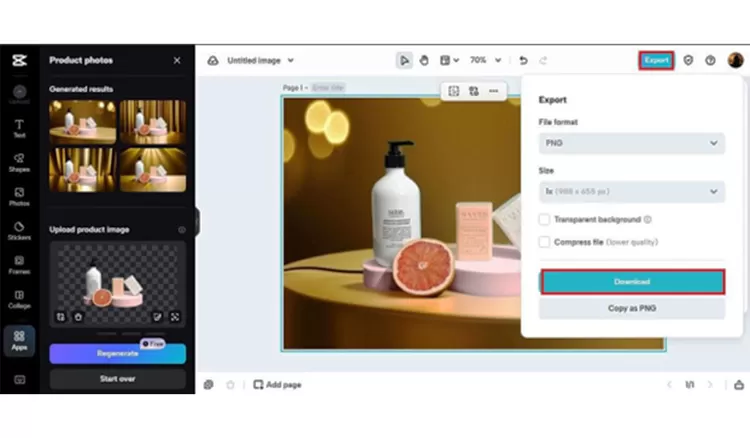Click the Download button
This screenshot has height=438, width=750.
tap(632, 282)
